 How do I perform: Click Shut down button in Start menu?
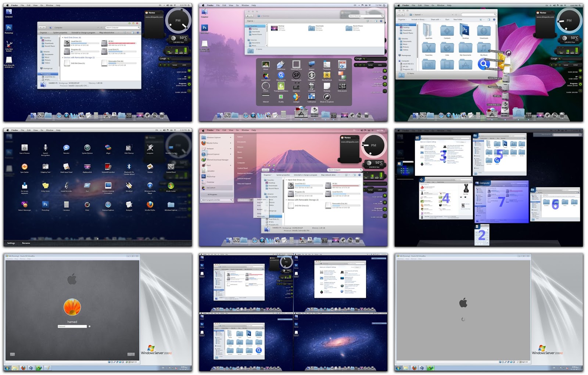[243, 200]
